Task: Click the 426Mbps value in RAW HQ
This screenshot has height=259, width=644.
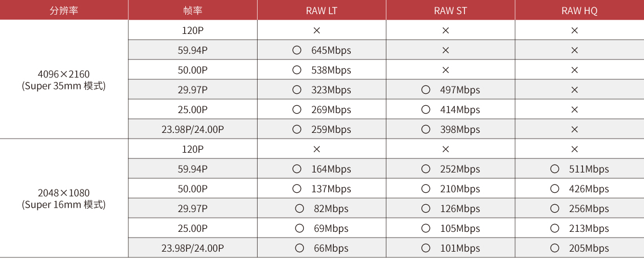Action: 589,189
